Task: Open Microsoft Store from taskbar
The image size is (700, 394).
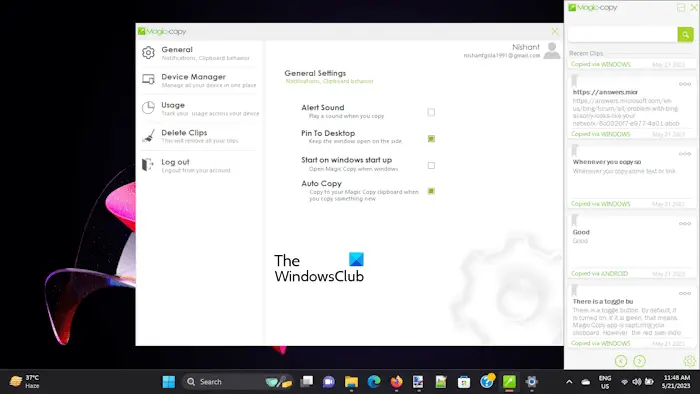Action: pyautogui.click(x=464, y=382)
